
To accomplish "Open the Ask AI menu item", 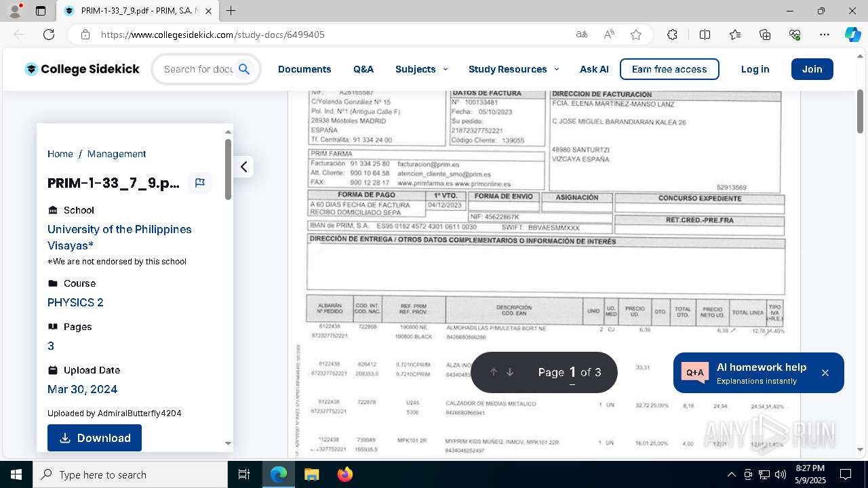I will (x=594, y=69).
